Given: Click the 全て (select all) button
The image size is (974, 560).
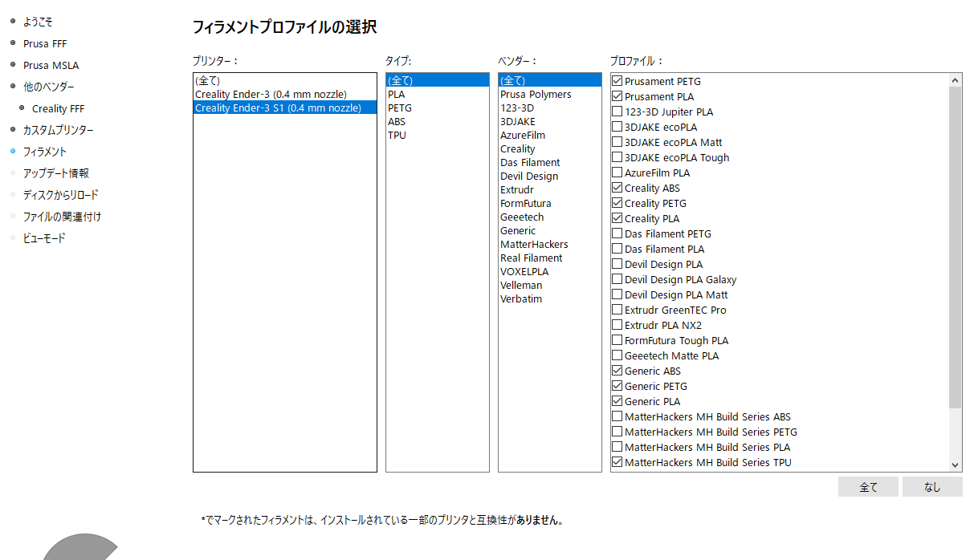Looking at the screenshot, I should point(868,487).
